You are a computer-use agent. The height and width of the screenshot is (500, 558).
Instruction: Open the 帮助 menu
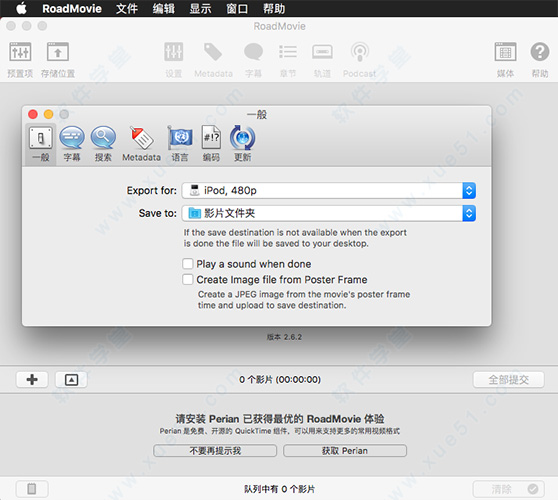(274, 8)
